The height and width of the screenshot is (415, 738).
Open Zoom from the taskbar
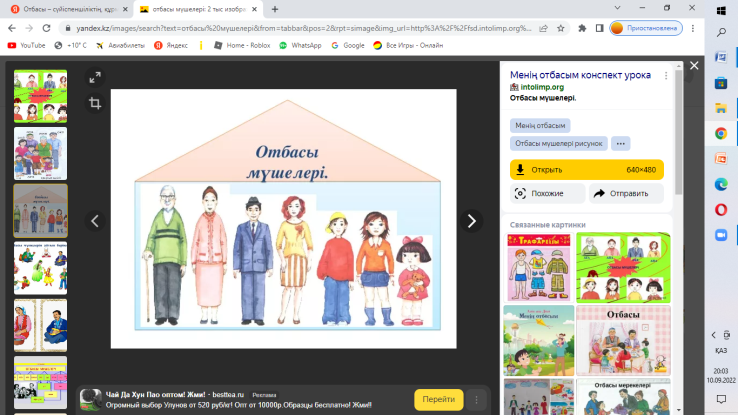tap(721, 235)
